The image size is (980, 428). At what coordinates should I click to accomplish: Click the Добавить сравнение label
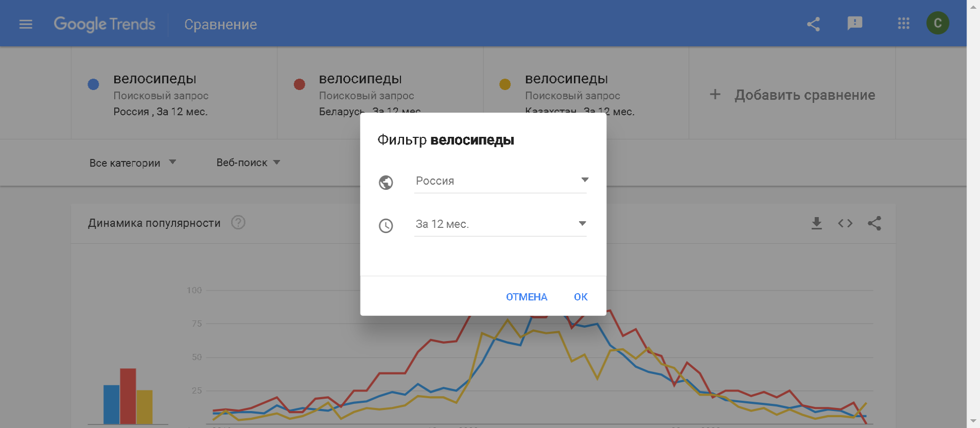[804, 95]
